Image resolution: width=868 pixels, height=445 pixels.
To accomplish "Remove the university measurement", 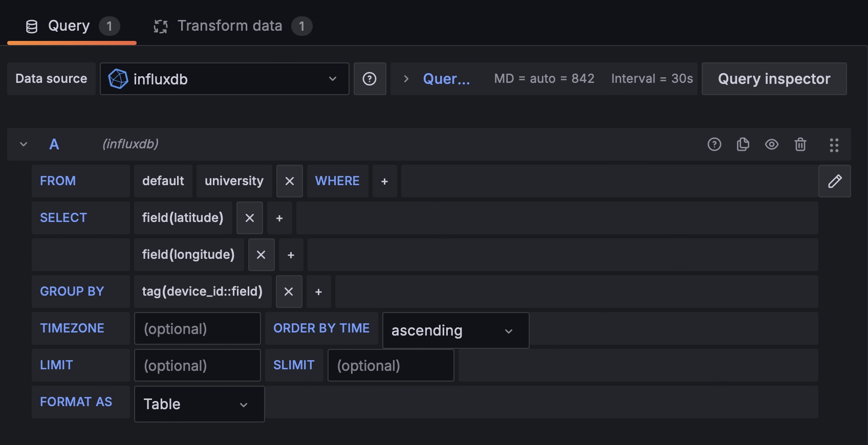I will (290, 181).
